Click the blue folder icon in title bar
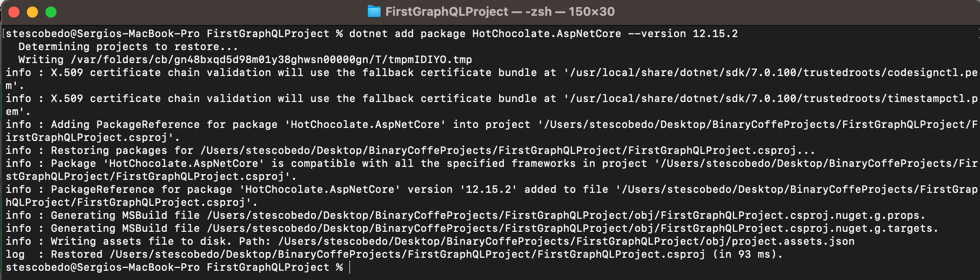The width and height of the screenshot is (980, 280). 374,11
